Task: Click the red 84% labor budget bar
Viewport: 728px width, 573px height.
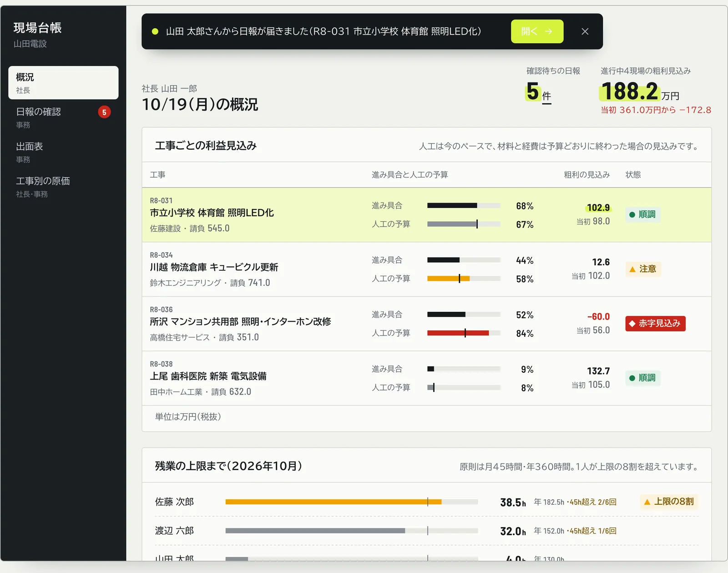Action: point(464,333)
